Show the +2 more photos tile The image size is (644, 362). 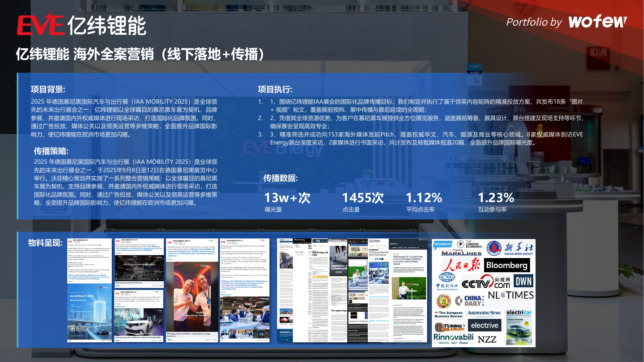(261, 334)
